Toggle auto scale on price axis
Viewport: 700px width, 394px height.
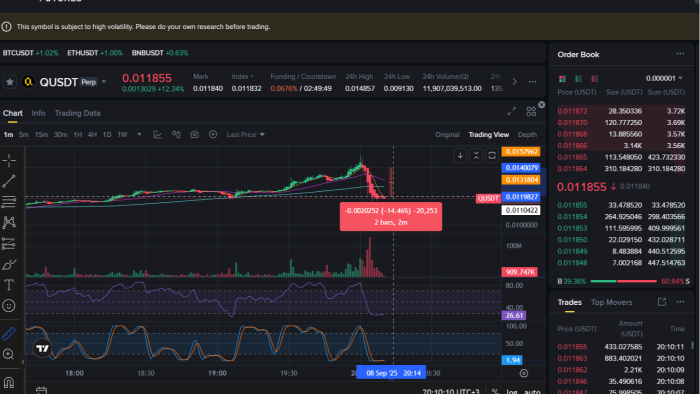point(532,391)
